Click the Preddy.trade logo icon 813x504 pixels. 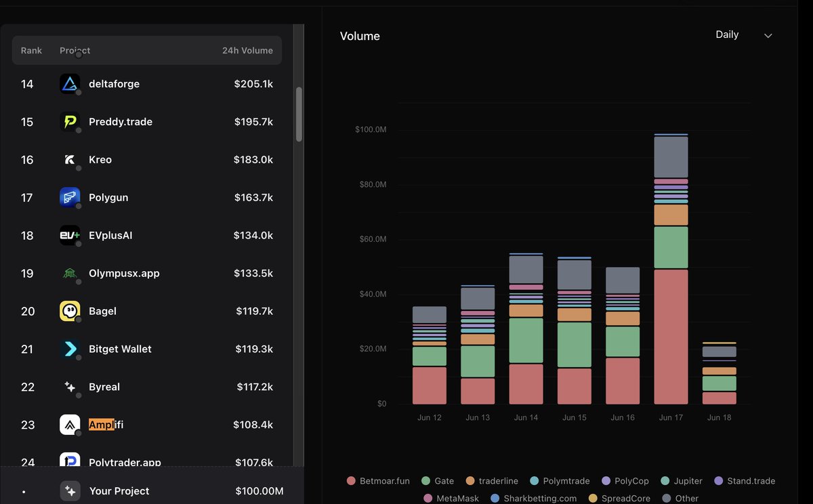click(x=70, y=122)
